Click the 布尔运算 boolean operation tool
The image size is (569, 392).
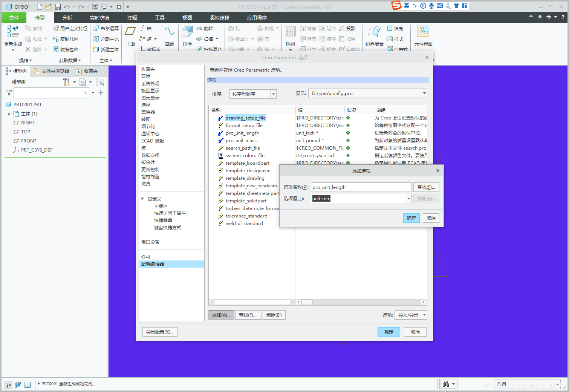(106, 28)
